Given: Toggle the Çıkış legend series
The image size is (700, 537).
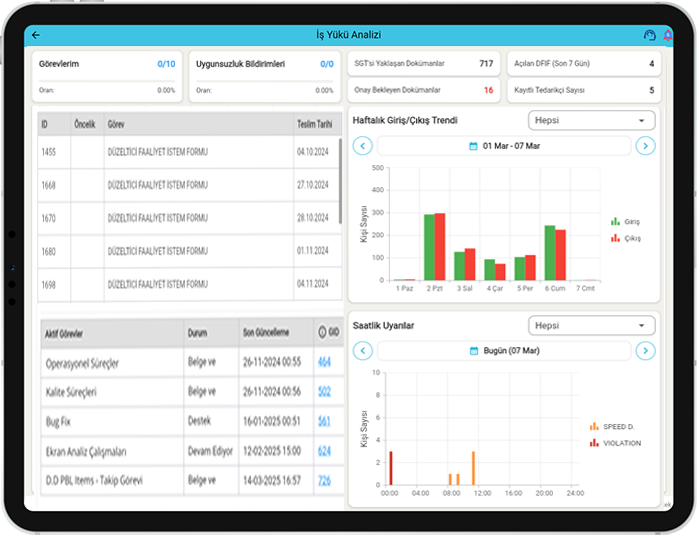Looking at the screenshot, I should coord(625,238).
